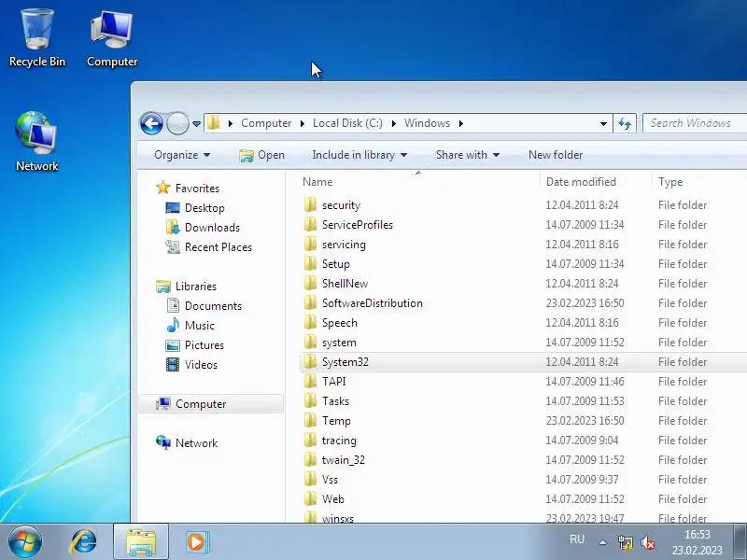747x560 pixels.
Task: Select the Network desktop icon
Action: pos(36,142)
